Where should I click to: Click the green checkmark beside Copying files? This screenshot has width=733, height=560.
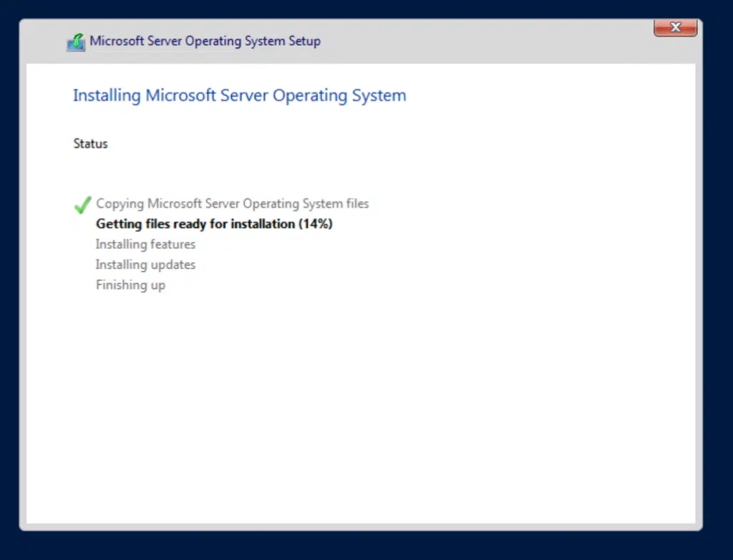tap(82, 205)
